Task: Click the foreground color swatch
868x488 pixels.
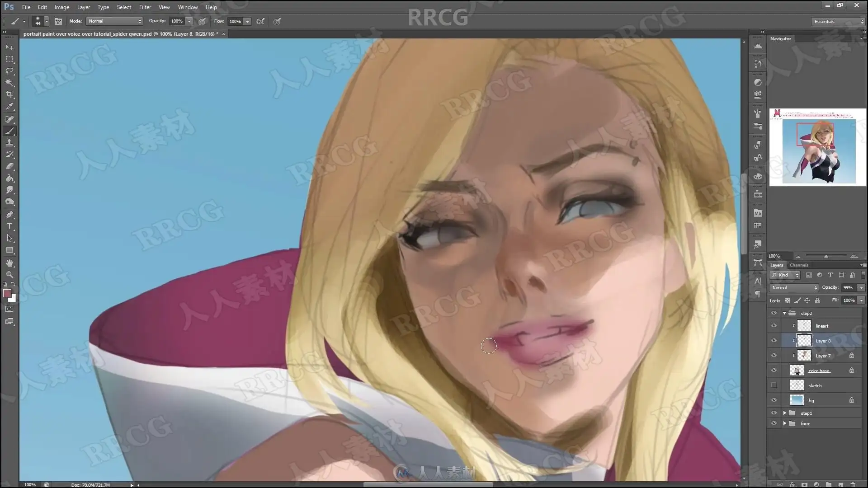Action: pyautogui.click(x=7, y=294)
